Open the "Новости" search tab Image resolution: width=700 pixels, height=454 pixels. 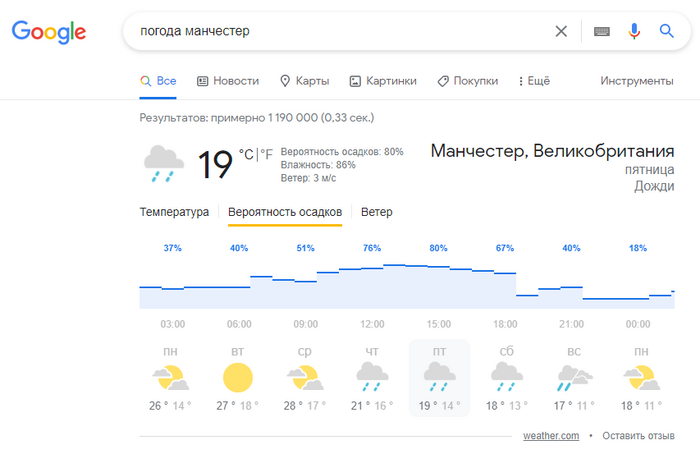click(x=228, y=81)
